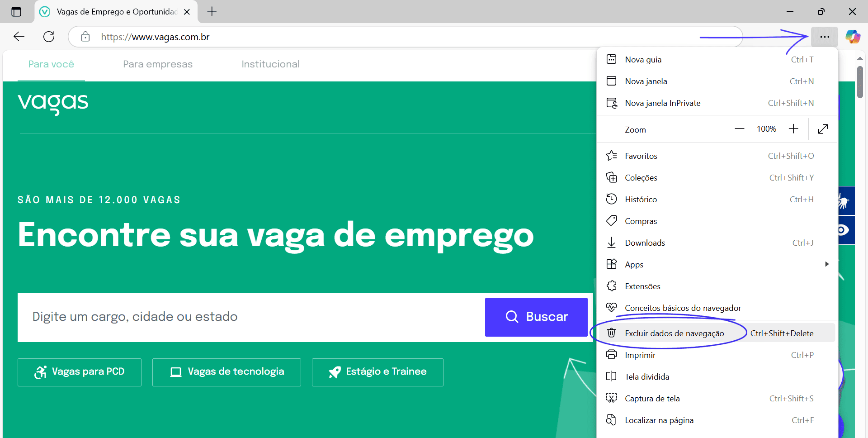The width and height of the screenshot is (868, 438).
Task: Click the address bar URL
Action: 155,37
